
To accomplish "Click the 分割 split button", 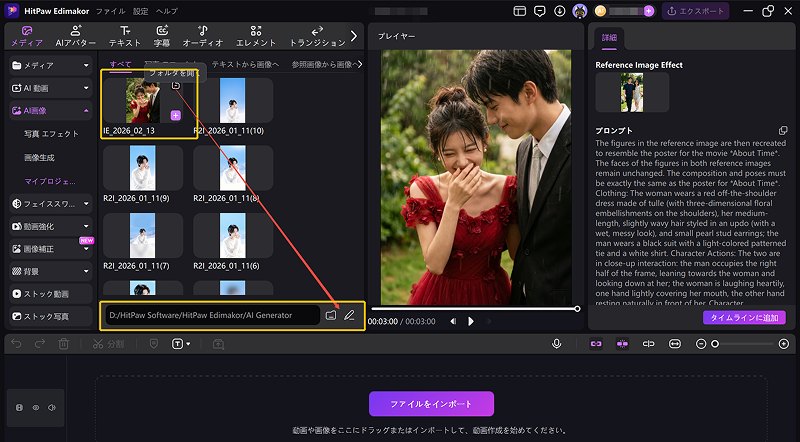I will pyautogui.click(x=108, y=344).
